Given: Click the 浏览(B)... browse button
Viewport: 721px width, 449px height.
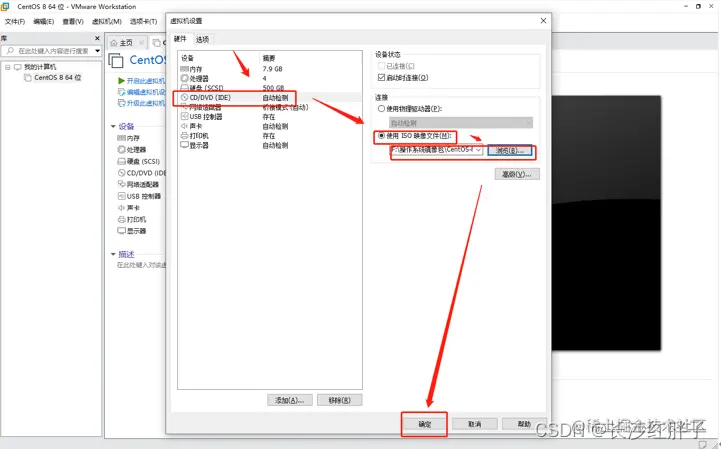Looking at the screenshot, I should click(x=510, y=150).
